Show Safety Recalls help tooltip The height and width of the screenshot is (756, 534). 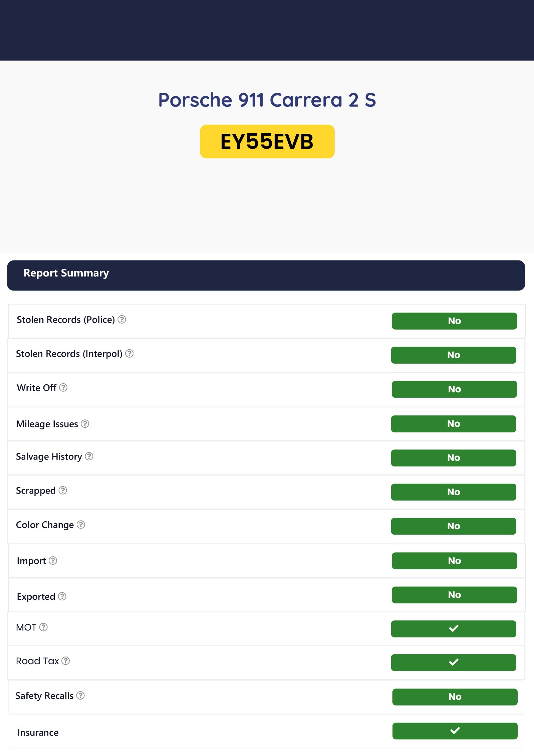point(80,696)
